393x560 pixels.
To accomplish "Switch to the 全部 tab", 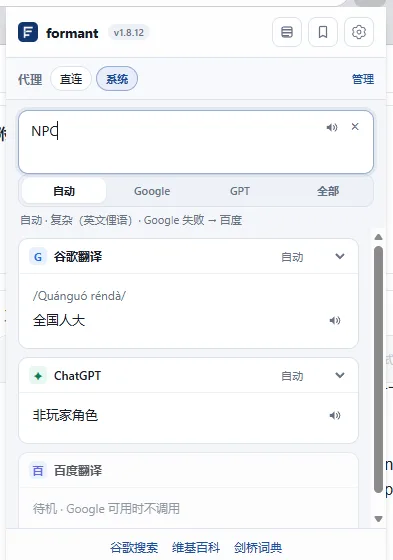I will tap(328, 191).
